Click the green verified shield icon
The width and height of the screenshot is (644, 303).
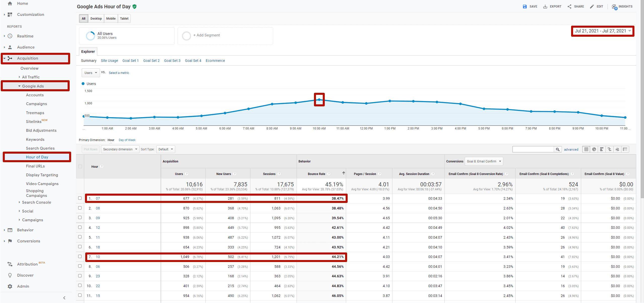pyautogui.click(x=134, y=7)
